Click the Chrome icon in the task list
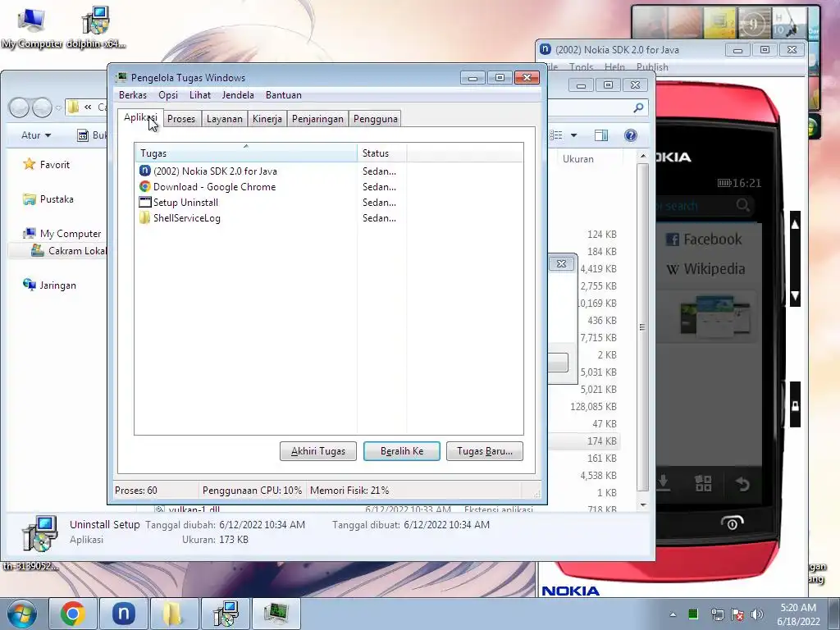 [144, 186]
